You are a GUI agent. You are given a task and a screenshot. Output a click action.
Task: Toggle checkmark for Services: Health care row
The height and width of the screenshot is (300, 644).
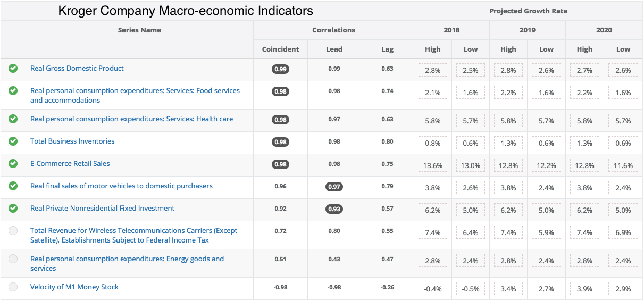(x=13, y=119)
